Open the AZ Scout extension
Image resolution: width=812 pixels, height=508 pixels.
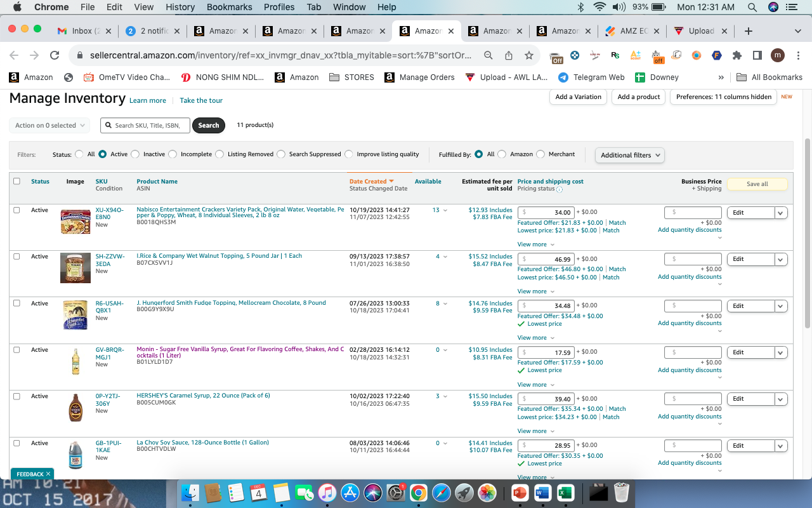[636, 55]
